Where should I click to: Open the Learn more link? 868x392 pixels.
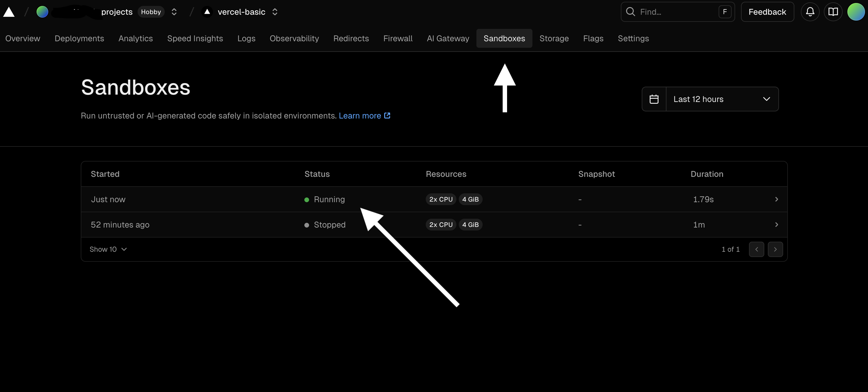(360, 116)
